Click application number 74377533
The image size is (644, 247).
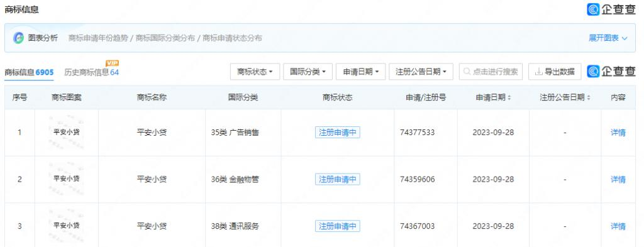pyautogui.click(x=417, y=133)
